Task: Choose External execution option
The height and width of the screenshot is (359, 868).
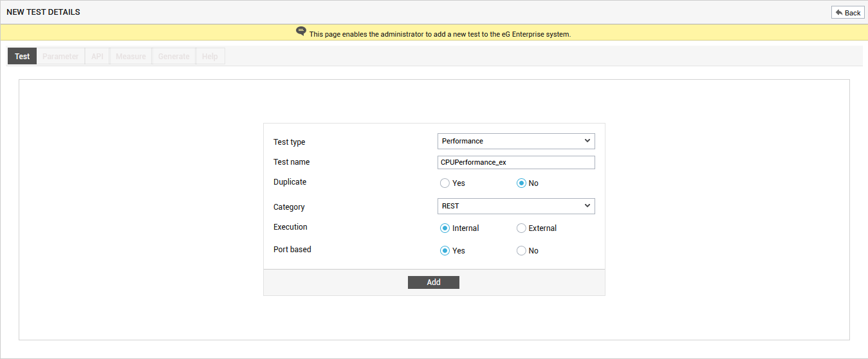Action: [x=521, y=228]
